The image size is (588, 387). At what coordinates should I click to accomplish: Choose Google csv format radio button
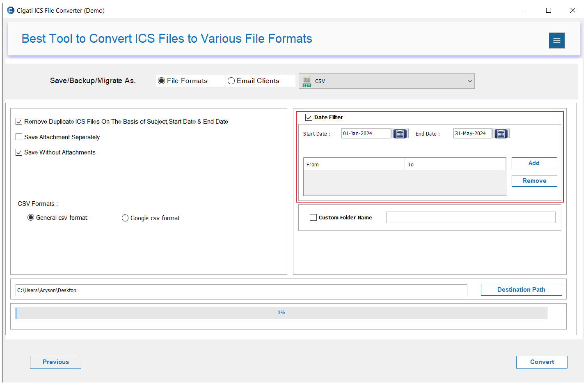point(125,218)
